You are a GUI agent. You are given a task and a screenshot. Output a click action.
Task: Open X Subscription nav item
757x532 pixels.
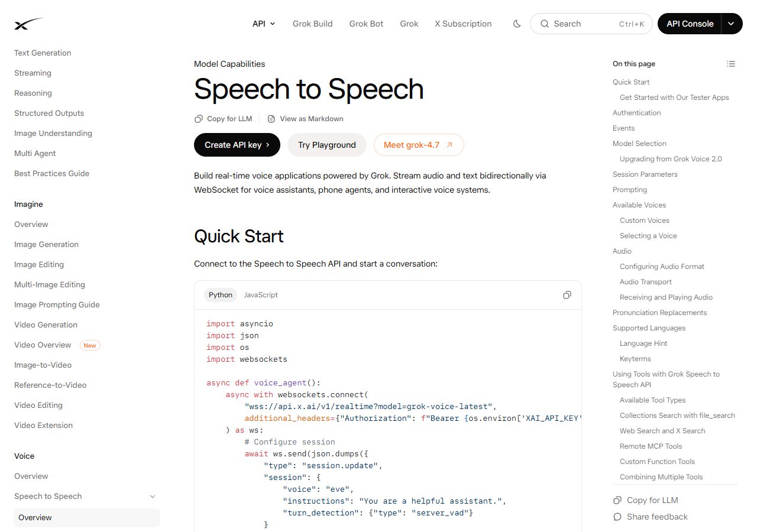coord(463,24)
